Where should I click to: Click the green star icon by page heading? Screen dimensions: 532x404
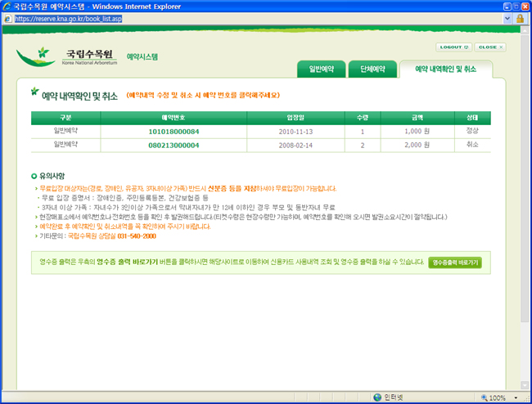pyautogui.click(x=34, y=91)
